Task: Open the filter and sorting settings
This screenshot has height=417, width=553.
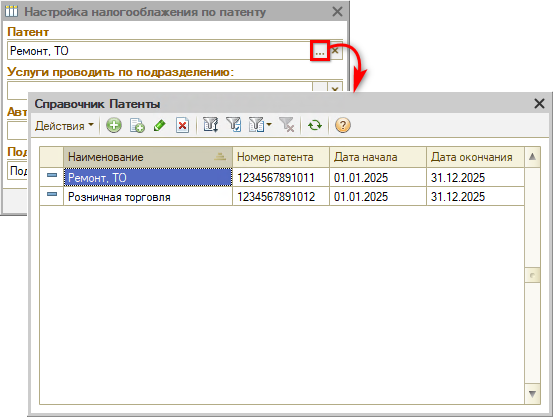Action: coord(211,125)
